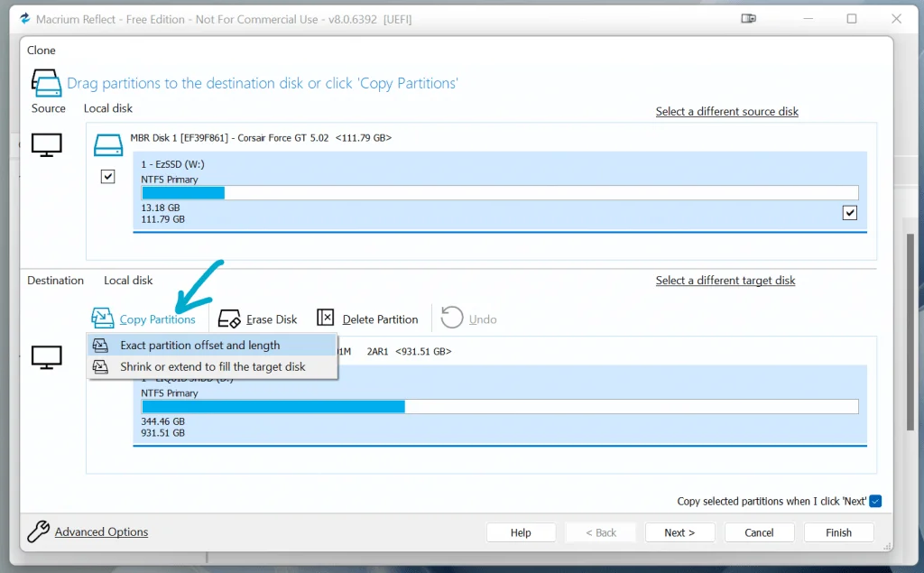Click the source disk drive icon
Viewport: 924px width, 573px height.
(108, 145)
